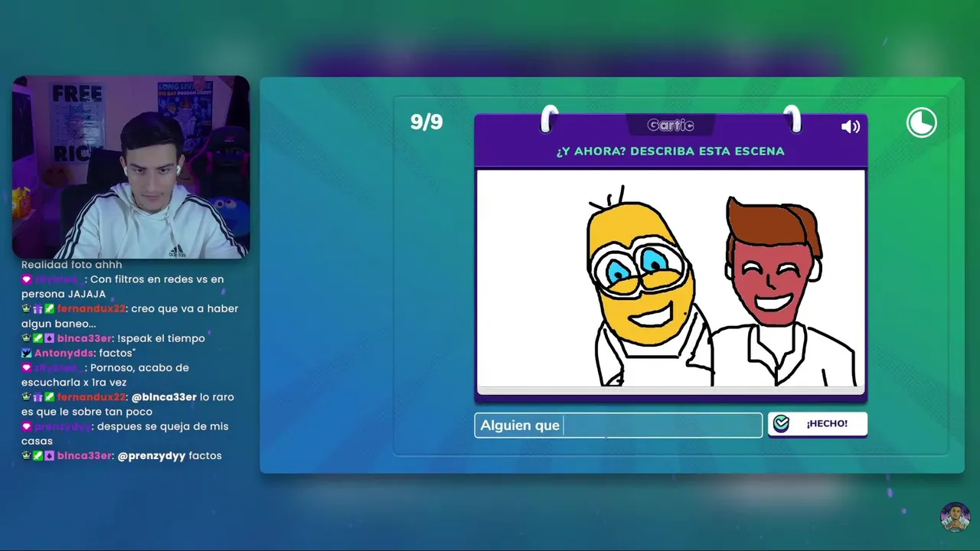Click heart badge beside 'Pornoso, acabo de' message
The height and width of the screenshot is (551, 980).
coord(27,368)
